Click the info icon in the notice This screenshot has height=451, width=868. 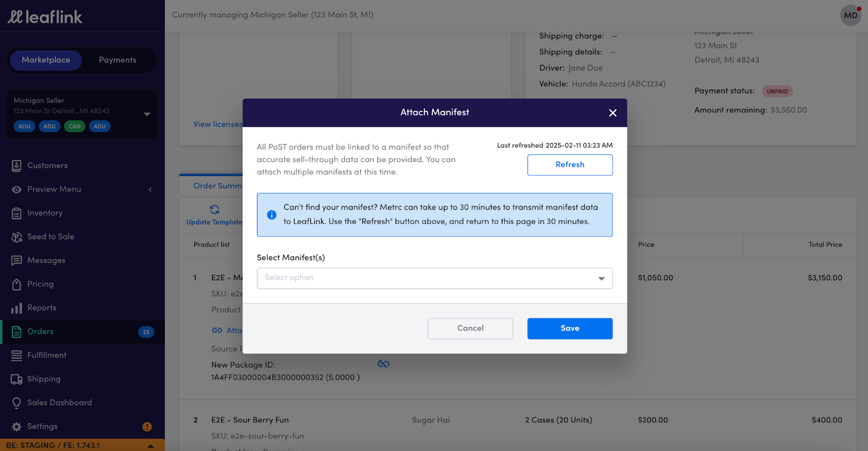coord(272,215)
